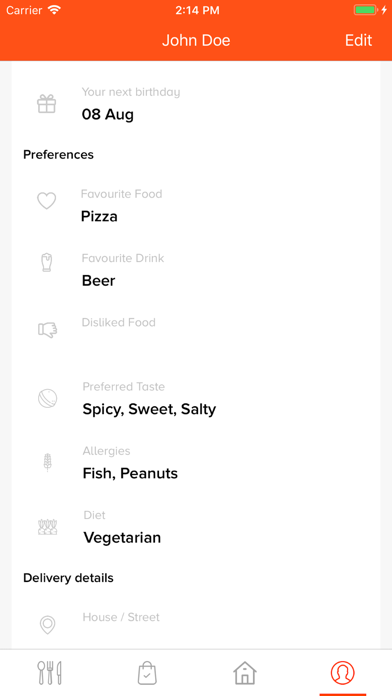392x696 pixels.
Task: Click the birthday gift icon
Action: [47, 104]
